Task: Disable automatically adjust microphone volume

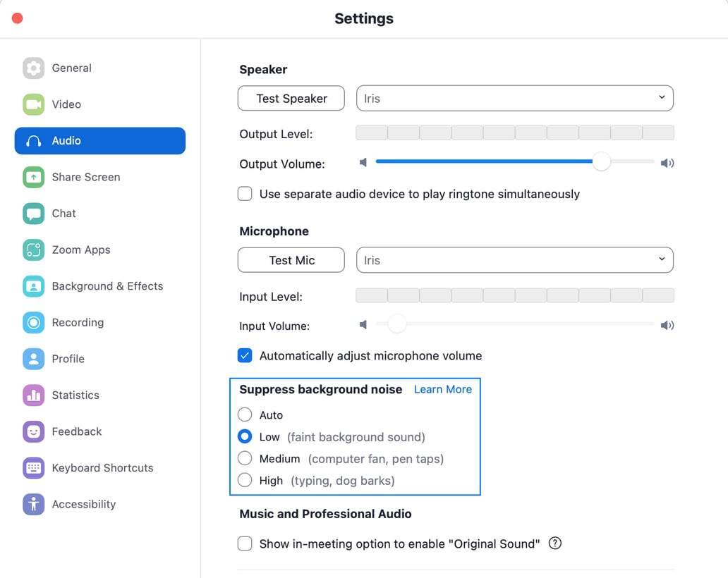Action: (245, 356)
